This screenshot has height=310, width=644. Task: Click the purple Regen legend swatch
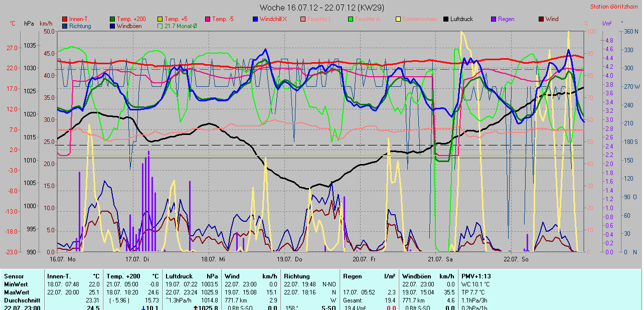(x=494, y=19)
